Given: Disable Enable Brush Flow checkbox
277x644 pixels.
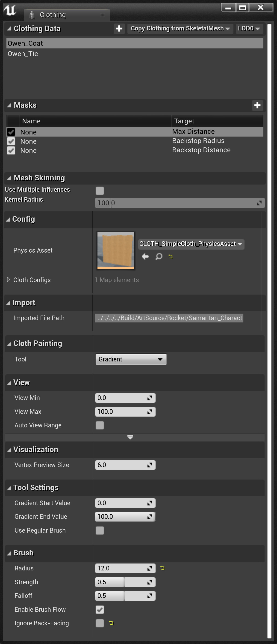Looking at the screenshot, I should click(100, 609).
